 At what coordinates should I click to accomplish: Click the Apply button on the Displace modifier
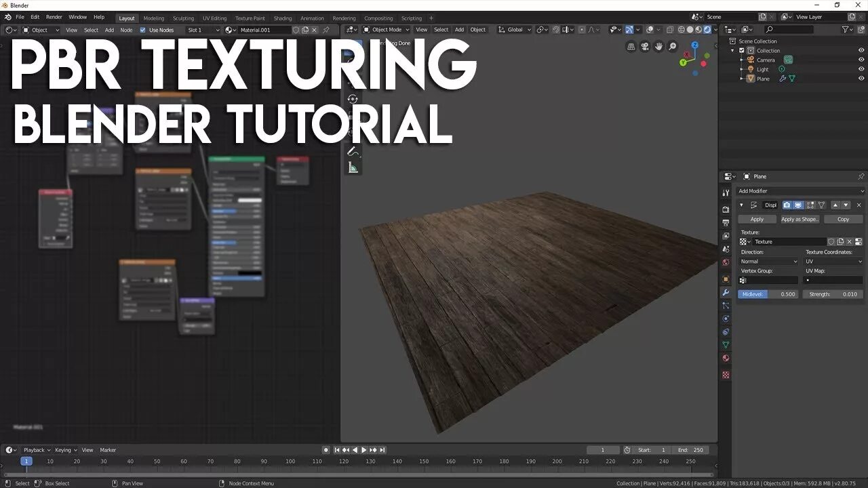pyautogui.click(x=757, y=219)
